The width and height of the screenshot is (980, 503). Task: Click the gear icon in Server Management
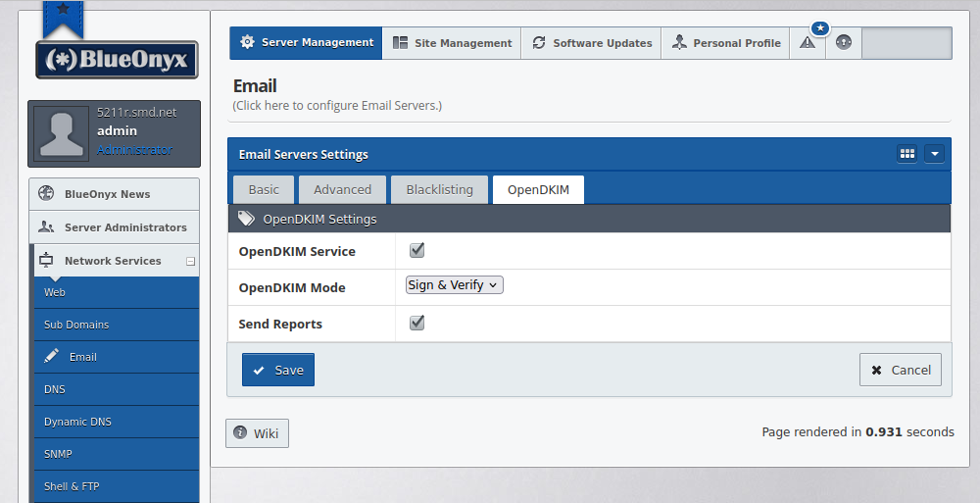(x=248, y=42)
